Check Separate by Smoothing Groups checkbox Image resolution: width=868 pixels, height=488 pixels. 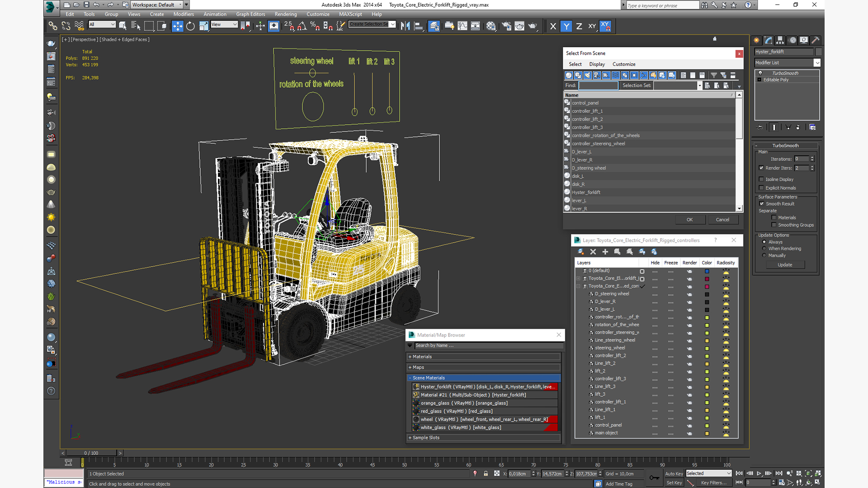click(x=774, y=225)
